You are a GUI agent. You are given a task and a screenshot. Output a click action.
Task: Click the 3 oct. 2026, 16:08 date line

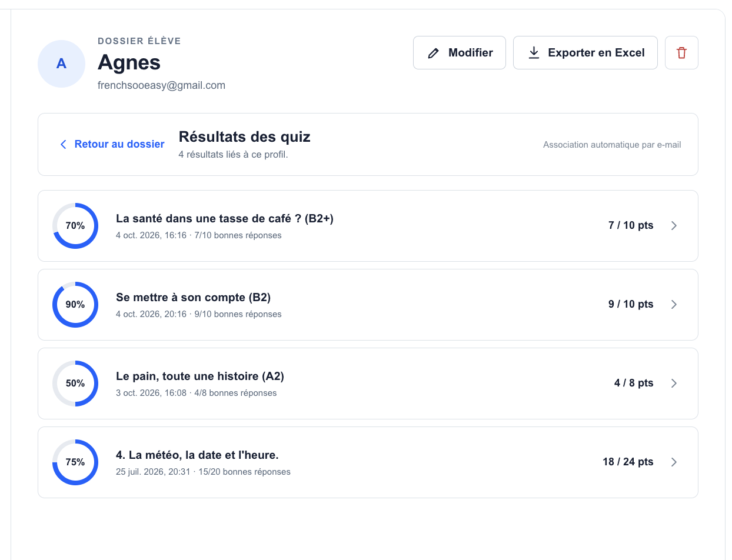[197, 393]
